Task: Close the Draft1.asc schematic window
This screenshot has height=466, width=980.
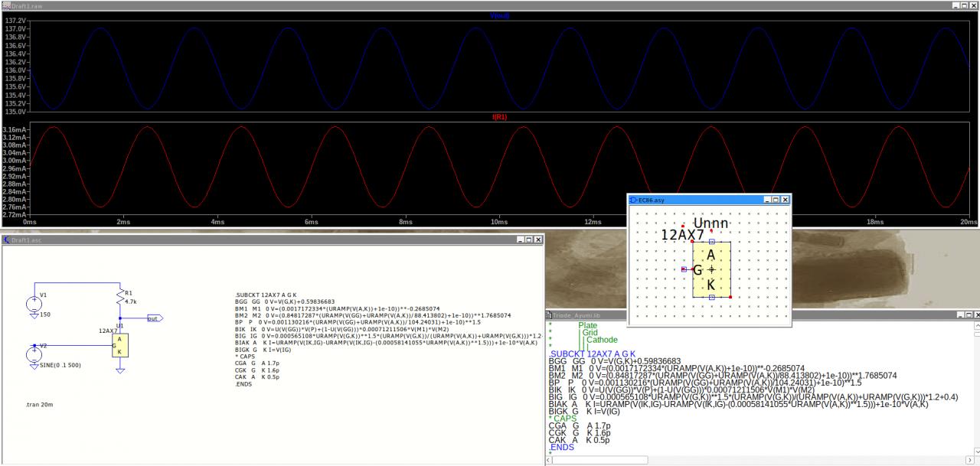Action: tap(538, 240)
